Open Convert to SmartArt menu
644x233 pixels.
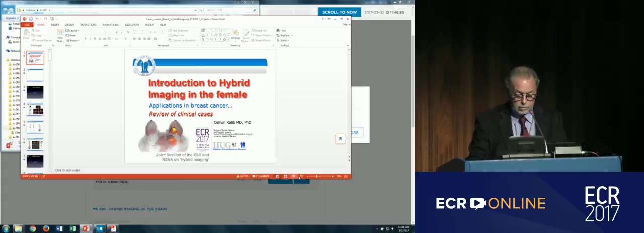click(183, 40)
